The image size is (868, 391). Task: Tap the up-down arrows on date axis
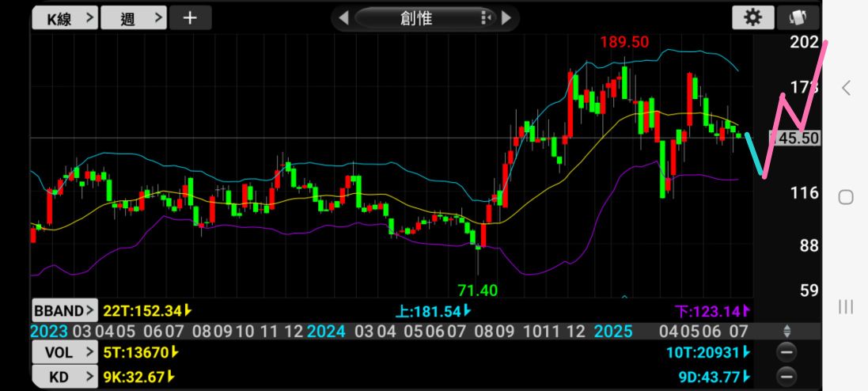coord(787,332)
